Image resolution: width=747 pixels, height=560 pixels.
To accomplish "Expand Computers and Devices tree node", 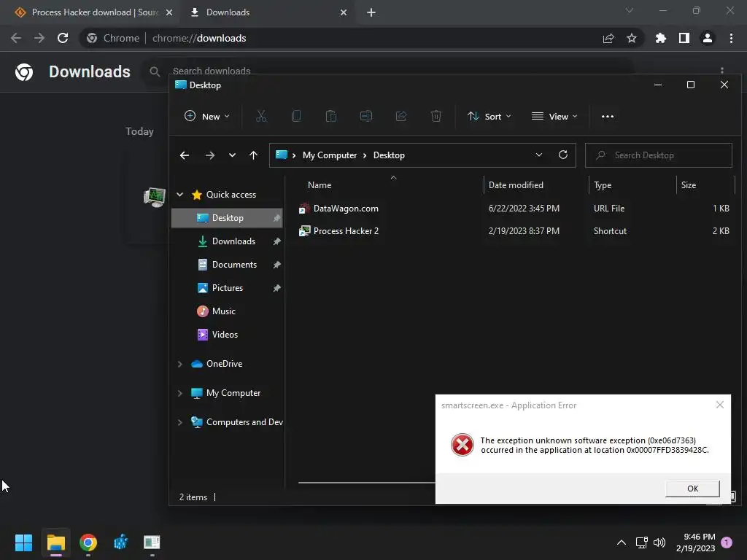I will pos(179,422).
